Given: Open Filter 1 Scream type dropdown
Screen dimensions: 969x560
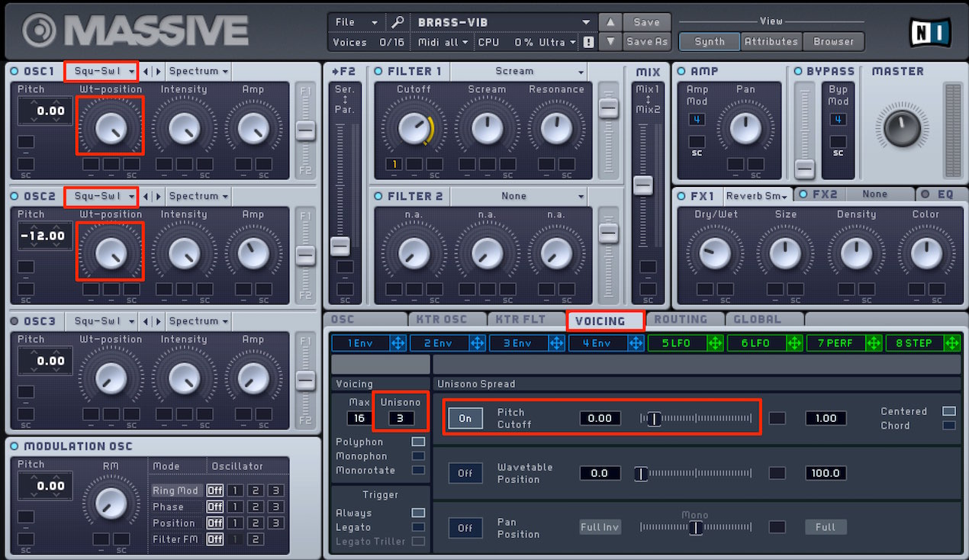Looking at the screenshot, I should click(518, 71).
